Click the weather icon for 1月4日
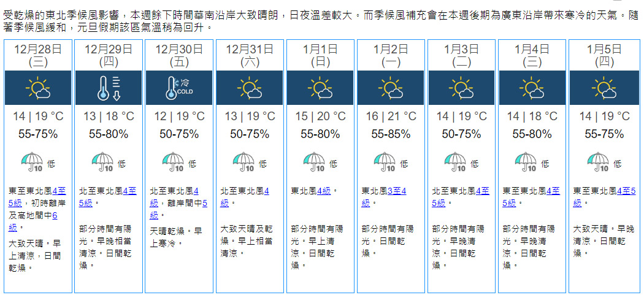The width and height of the screenshot is (644, 303). point(532,88)
